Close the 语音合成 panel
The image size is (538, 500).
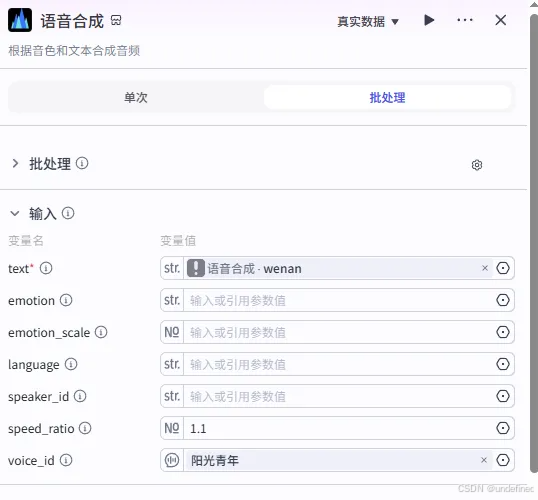[501, 20]
